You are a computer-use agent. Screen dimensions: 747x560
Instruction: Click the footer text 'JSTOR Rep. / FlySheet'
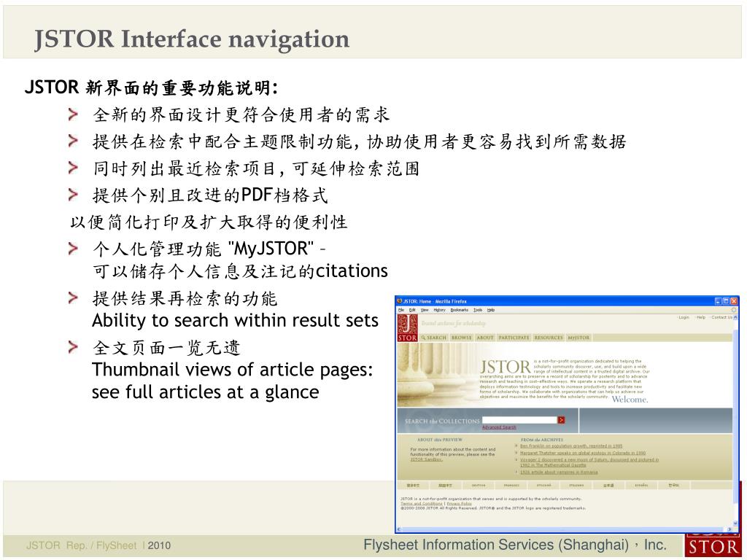82,545
